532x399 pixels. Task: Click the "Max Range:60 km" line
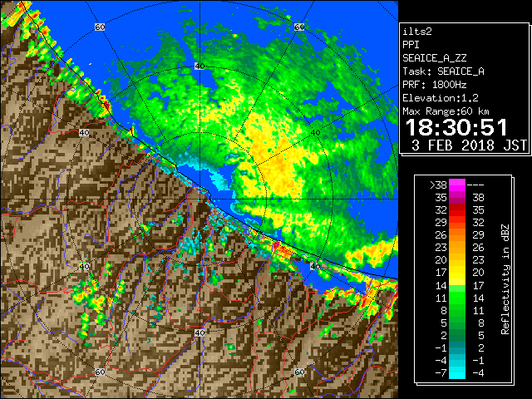click(x=446, y=111)
